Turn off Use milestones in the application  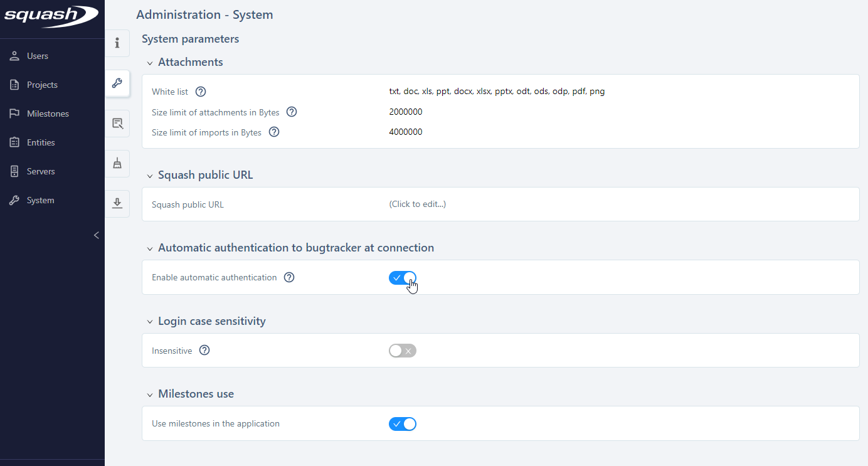[403, 424]
